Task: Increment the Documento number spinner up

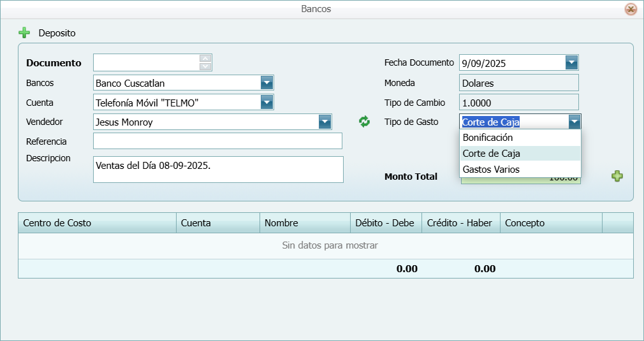Action: (205, 59)
